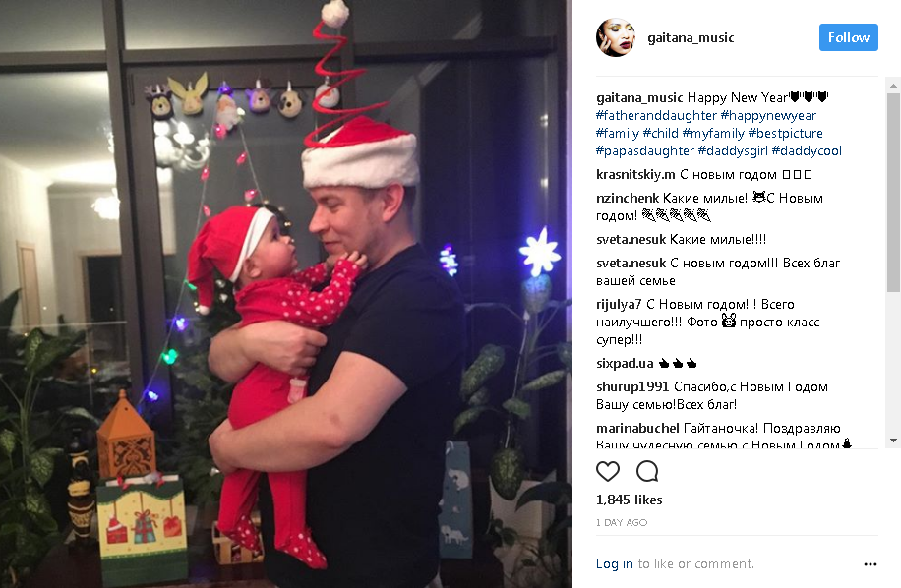Like the post with the heart icon
Screen dimensions: 901x588
point(607,471)
